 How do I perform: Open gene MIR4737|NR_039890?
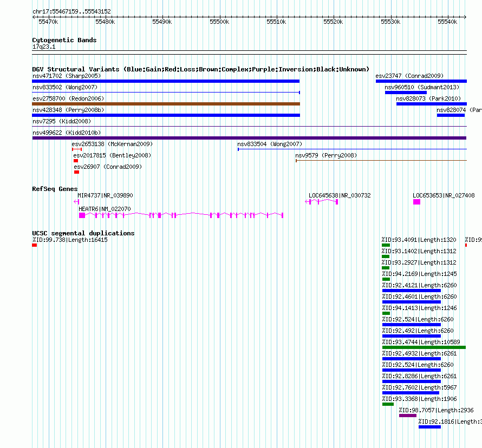point(76,202)
